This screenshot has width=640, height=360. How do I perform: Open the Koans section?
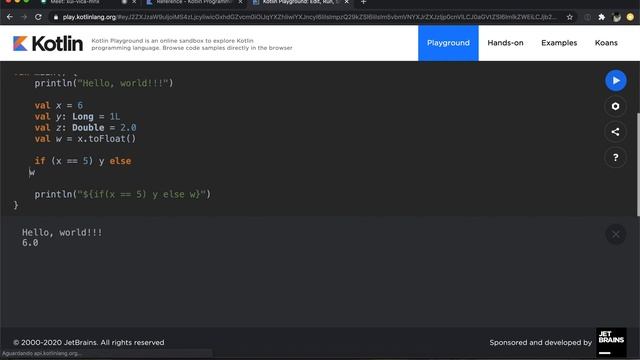[x=606, y=43]
